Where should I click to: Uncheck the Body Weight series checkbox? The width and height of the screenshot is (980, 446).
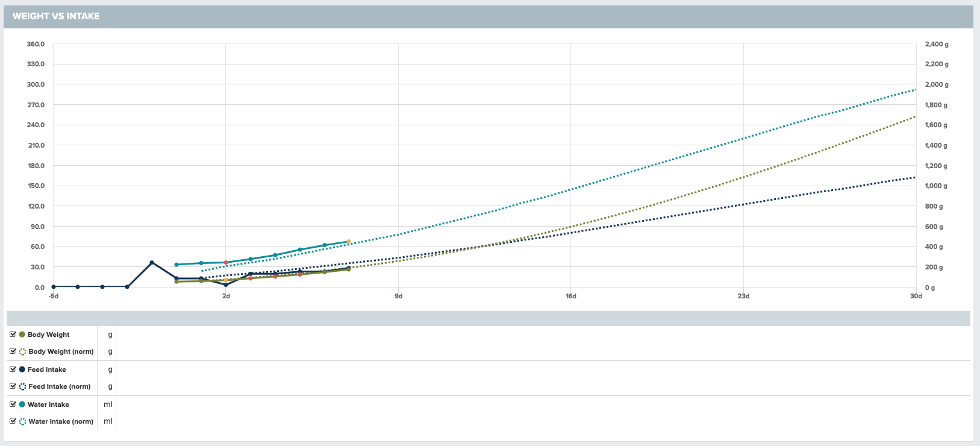click(13, 334)
